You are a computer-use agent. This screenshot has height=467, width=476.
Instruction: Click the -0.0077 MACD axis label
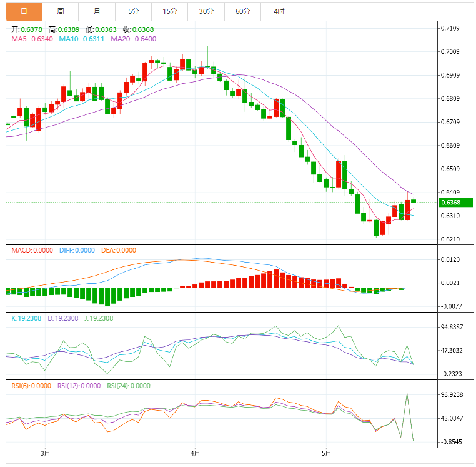click(x=450, y=306)
